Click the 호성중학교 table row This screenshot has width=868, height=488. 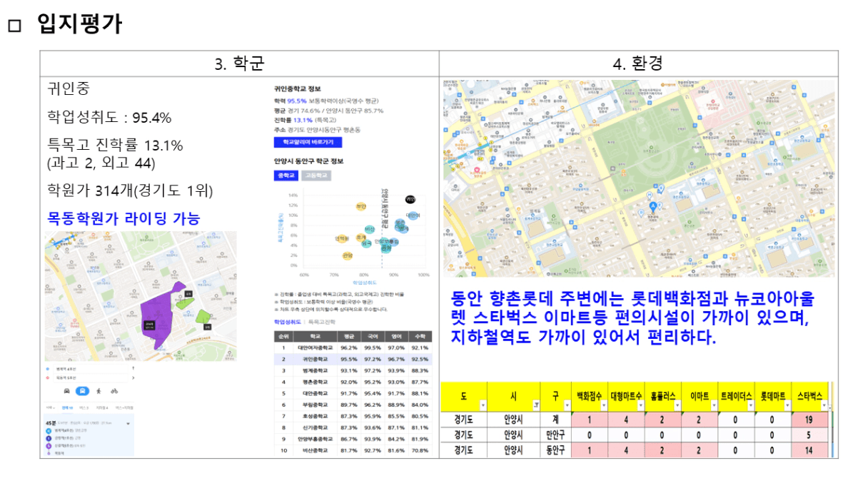(x=353, y=415)
